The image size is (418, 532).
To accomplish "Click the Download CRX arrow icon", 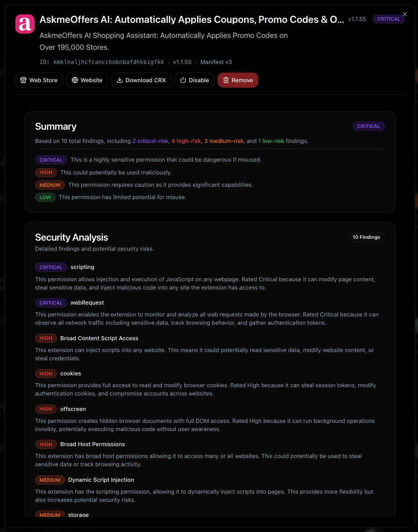I will 120,80.
